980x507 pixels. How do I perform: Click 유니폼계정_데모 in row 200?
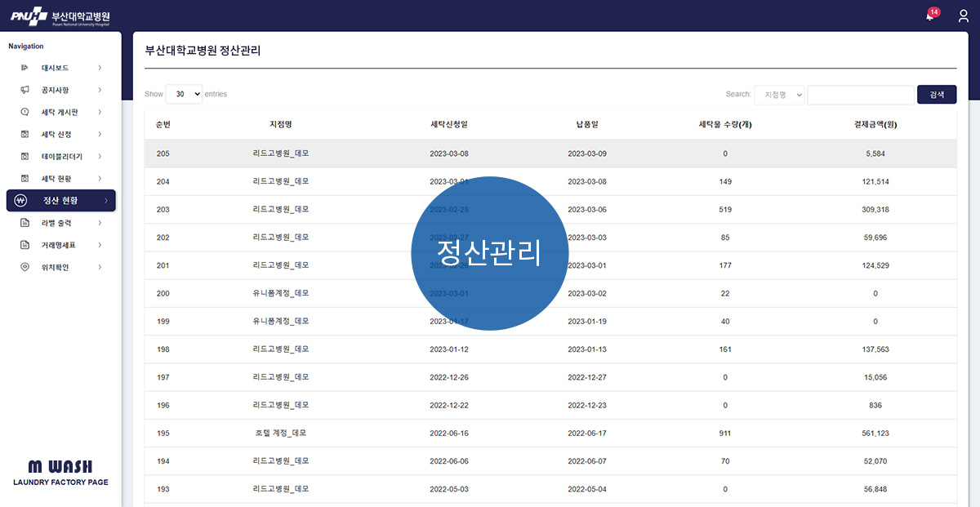tap(281, 293)
